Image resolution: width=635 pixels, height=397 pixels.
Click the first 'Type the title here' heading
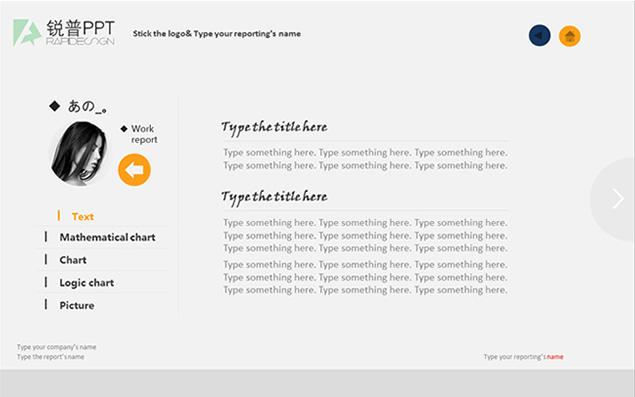coord(274,128)
